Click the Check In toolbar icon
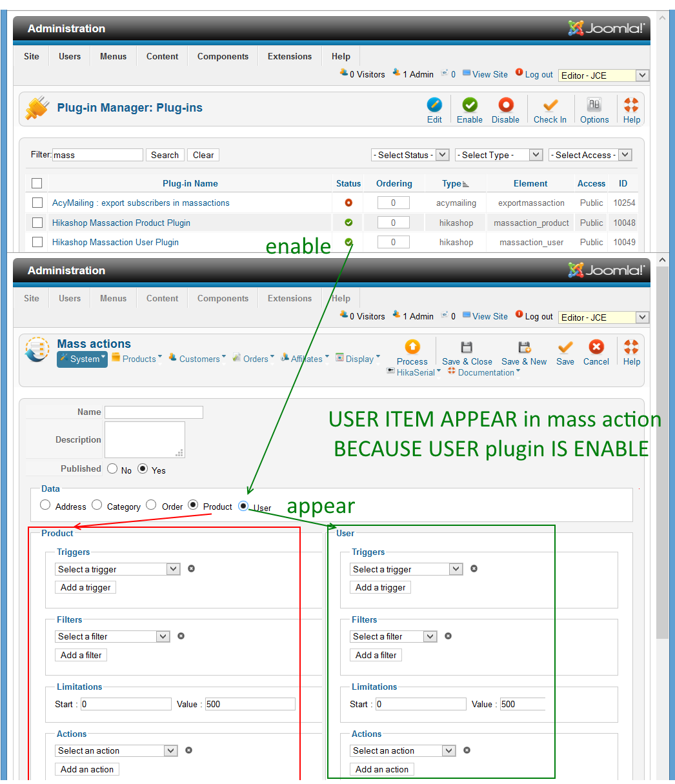 point(550,105)
